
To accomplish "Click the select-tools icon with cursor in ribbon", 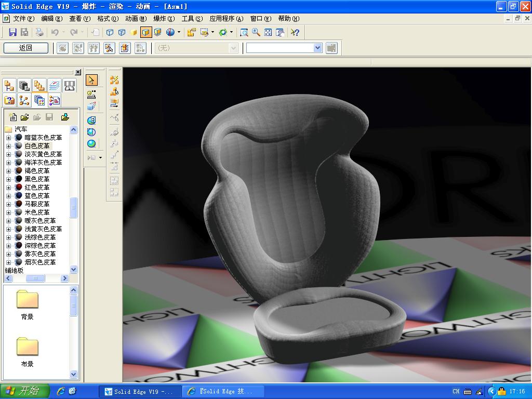I will click(109, 48).
